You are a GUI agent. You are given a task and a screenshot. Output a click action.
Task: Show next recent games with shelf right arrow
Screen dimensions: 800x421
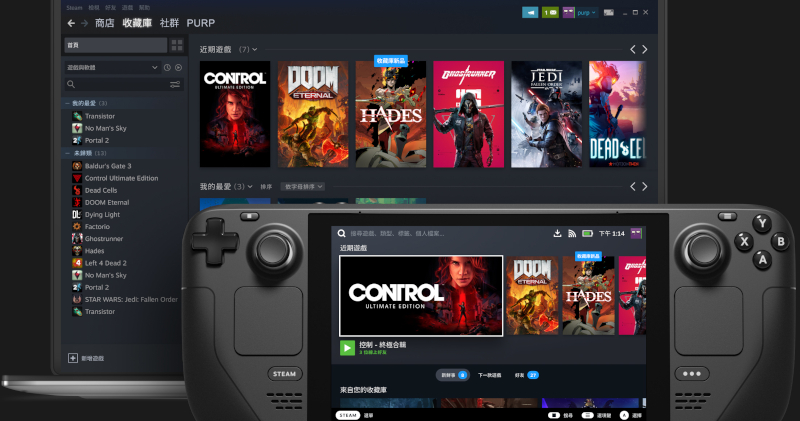[645, 49]
